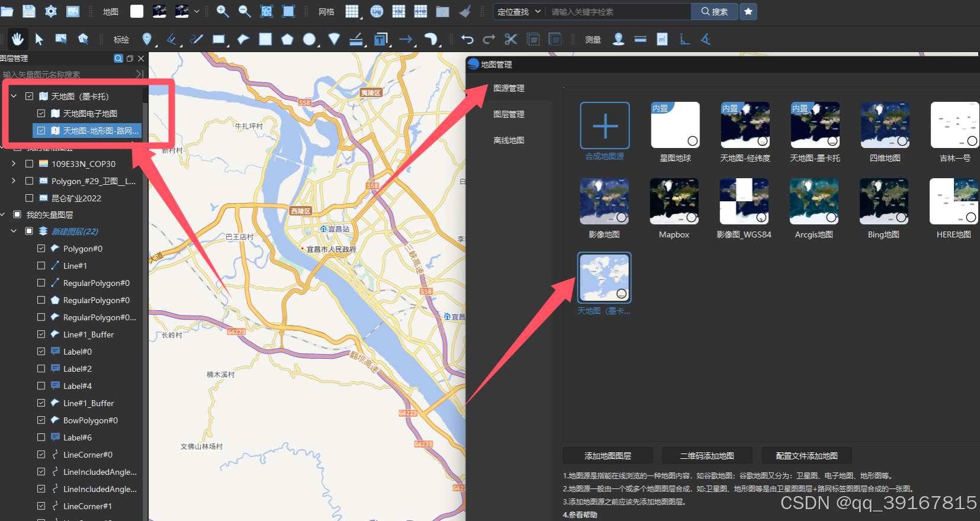
Task: Click the scissors cut tool
Action: (510, 39)
